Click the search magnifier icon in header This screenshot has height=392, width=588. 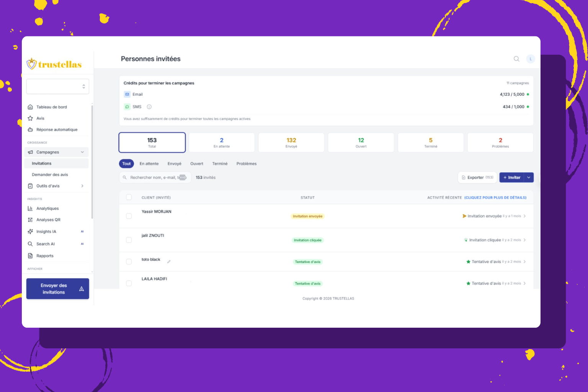click(x=516, y=59)
